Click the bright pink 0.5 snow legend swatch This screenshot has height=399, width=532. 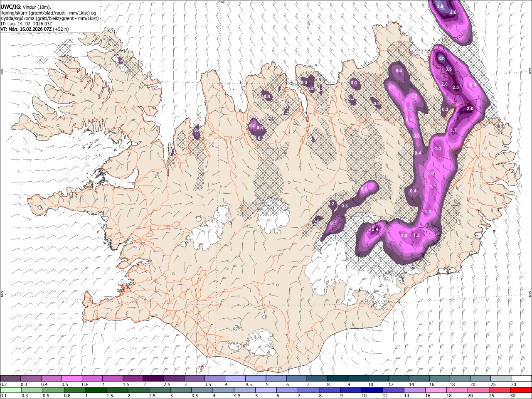click(72, 378)
